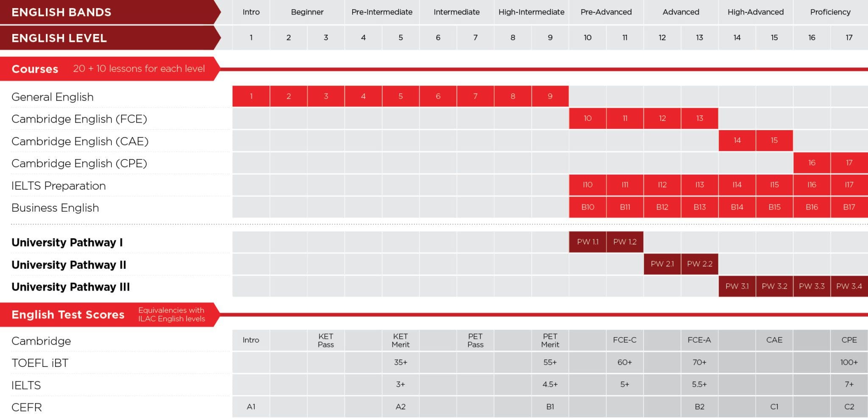Select the B10 Business English cell

(587, 207)
